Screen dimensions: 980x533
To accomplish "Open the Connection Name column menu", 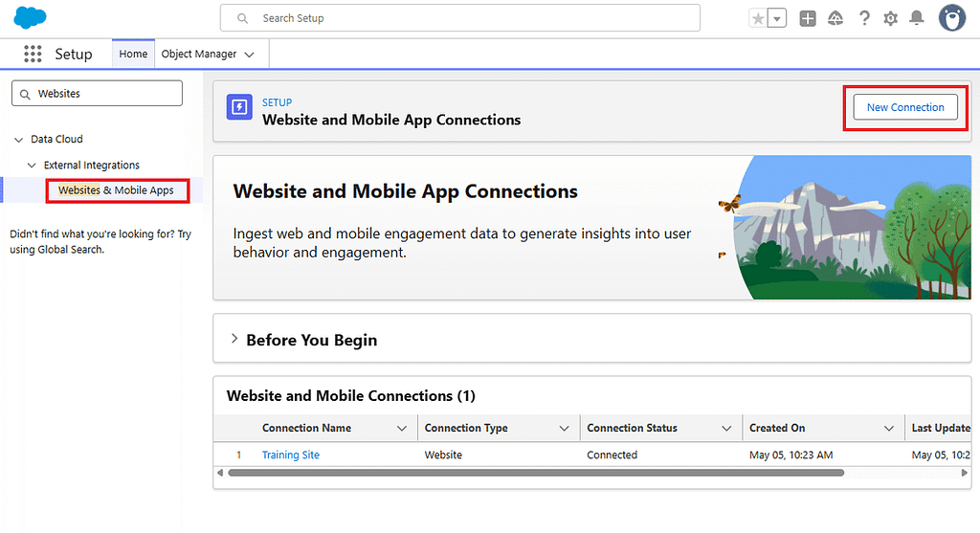I will click(402, 429).
